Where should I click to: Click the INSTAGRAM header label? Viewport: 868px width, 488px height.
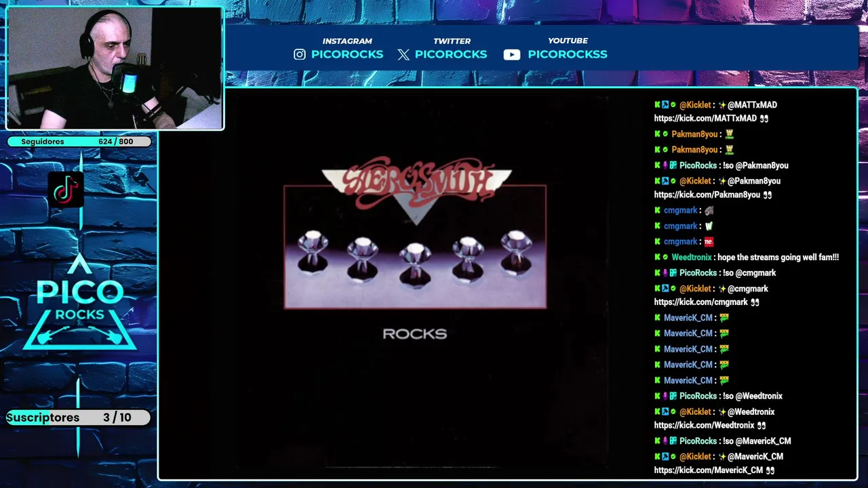(347, 41)
